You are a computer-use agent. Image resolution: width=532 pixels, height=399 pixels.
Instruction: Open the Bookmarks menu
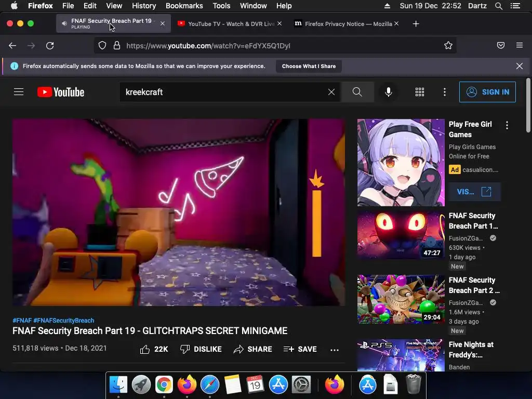click(x=184, y=6)
